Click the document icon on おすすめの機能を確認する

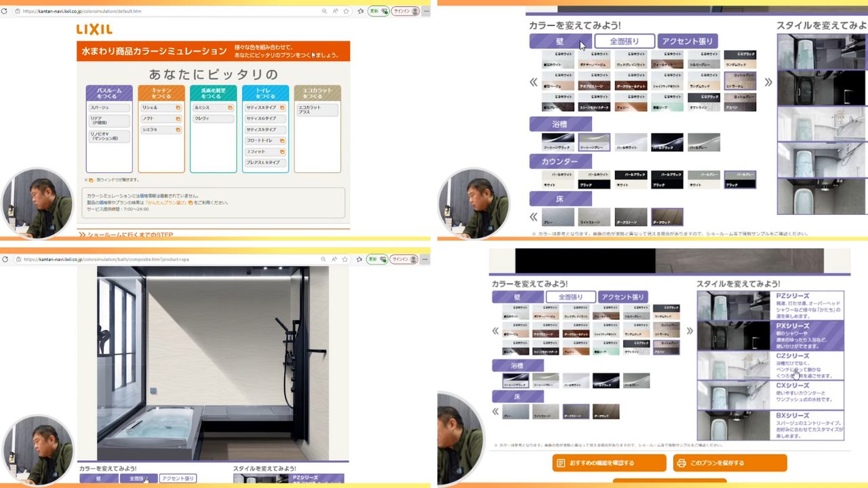coord(561,463)
